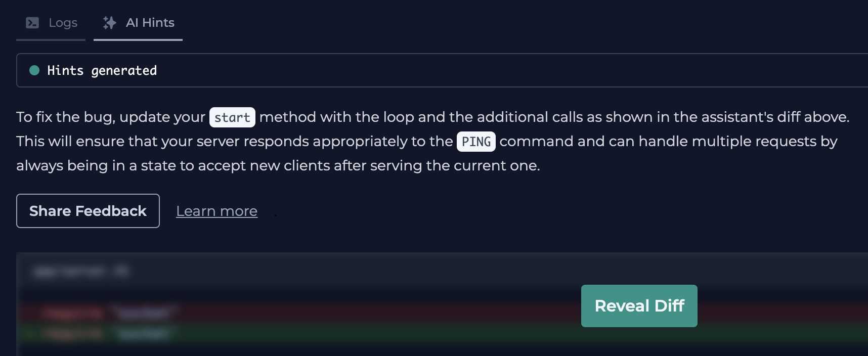The width and height of the screenshot is (868, 356).
Task: Click the blurred green added diff line
Action: (x=442, y=334)
